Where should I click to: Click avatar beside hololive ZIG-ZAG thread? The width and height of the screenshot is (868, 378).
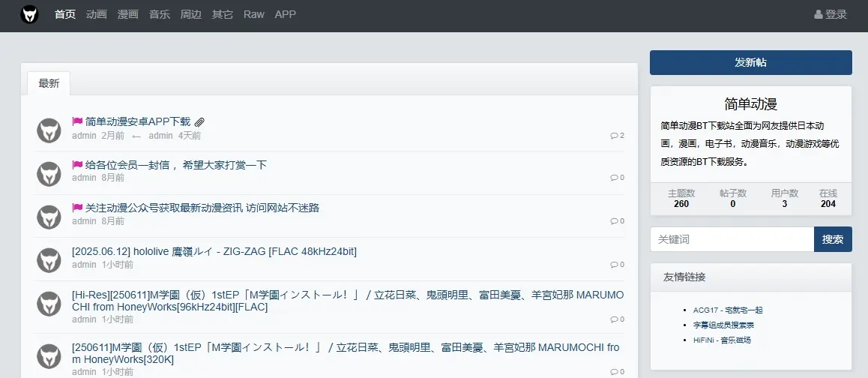click(x=49, y=260)
